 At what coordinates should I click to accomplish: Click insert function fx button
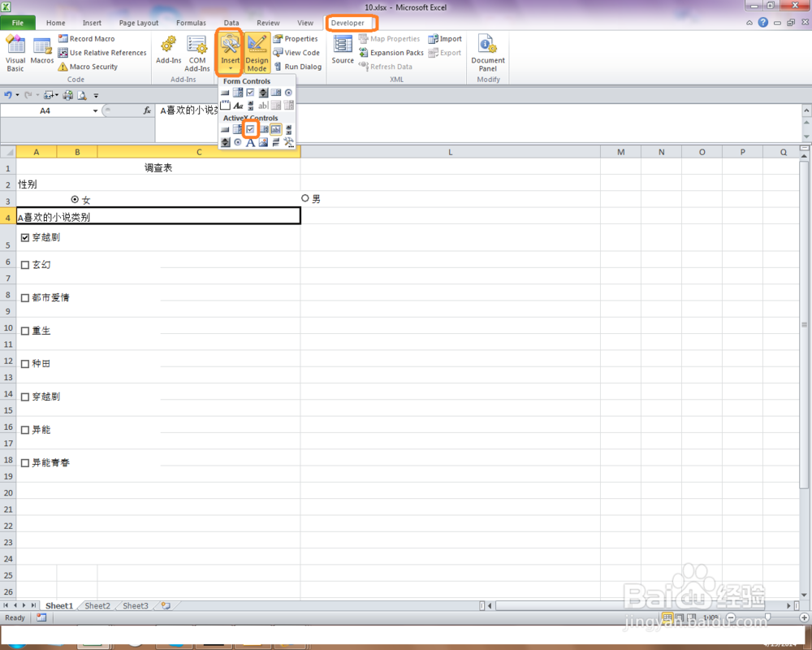147,110
